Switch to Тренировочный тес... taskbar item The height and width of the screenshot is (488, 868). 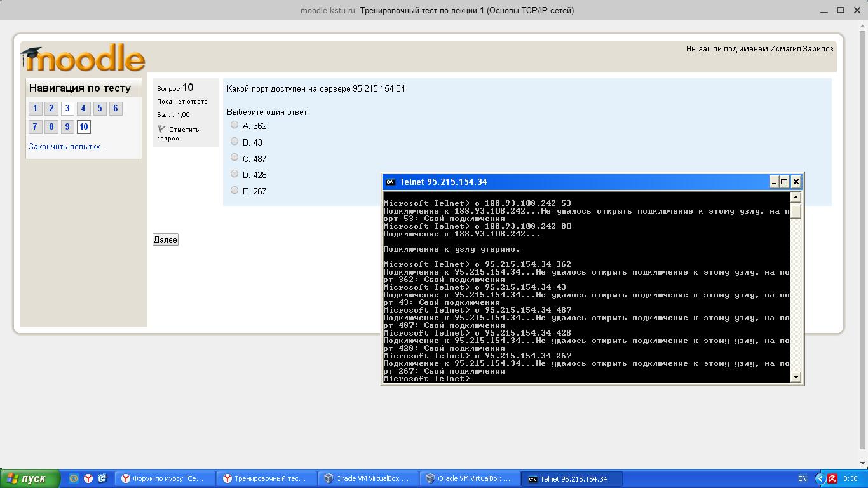267,479
